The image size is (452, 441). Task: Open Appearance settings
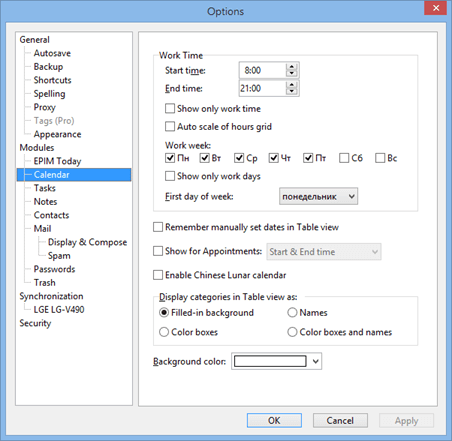point(57,134)
